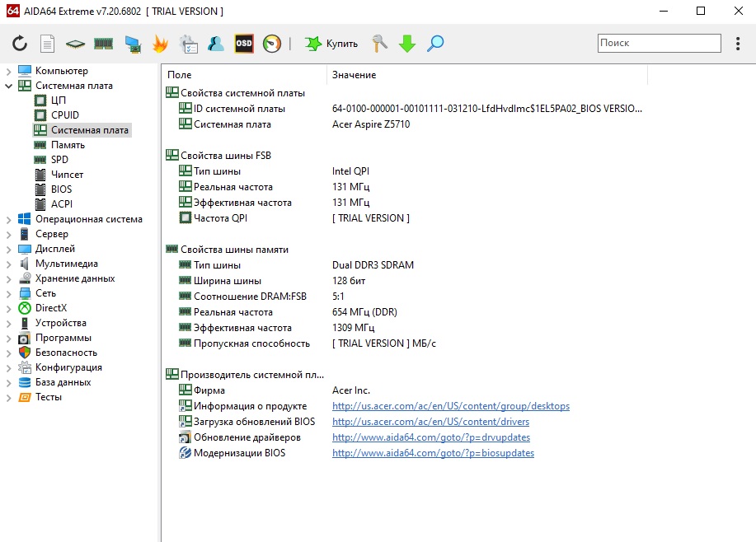Viewport: 756px width, 542px height.
Task: Click the Купить buy button
Action: tap(331, 44)
